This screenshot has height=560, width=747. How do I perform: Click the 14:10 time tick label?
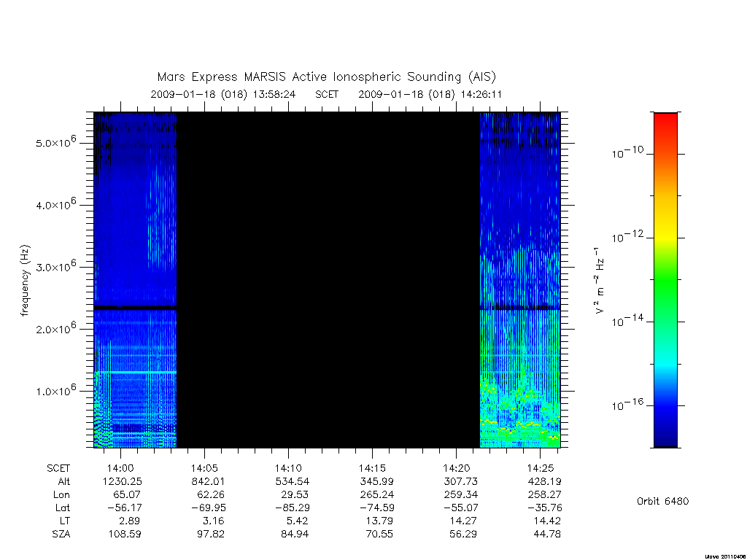[x=288, y=468]
